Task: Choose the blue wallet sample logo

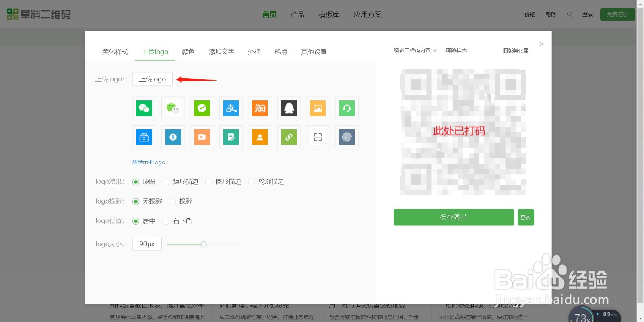Action: coord(144,137)
